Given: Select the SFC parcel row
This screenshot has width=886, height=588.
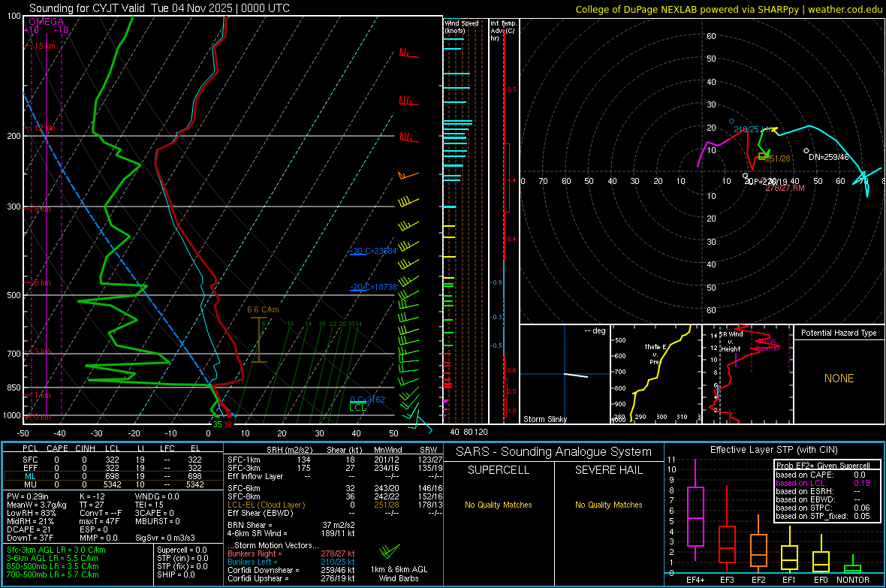Looking at the screenshot, I should [113, 460].
